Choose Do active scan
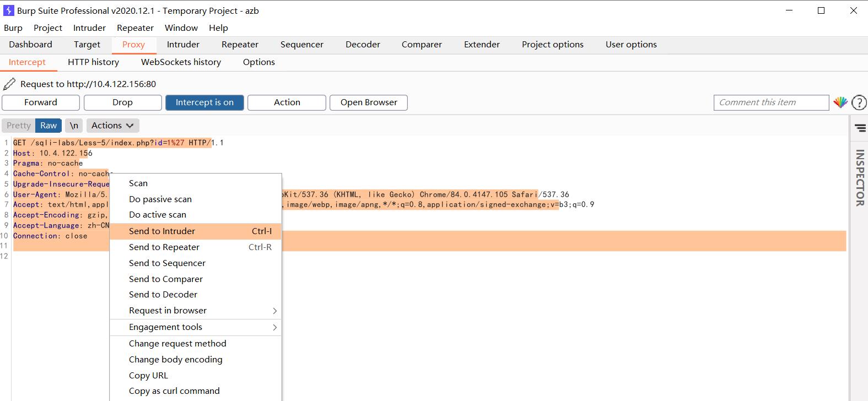 point(196,215)
